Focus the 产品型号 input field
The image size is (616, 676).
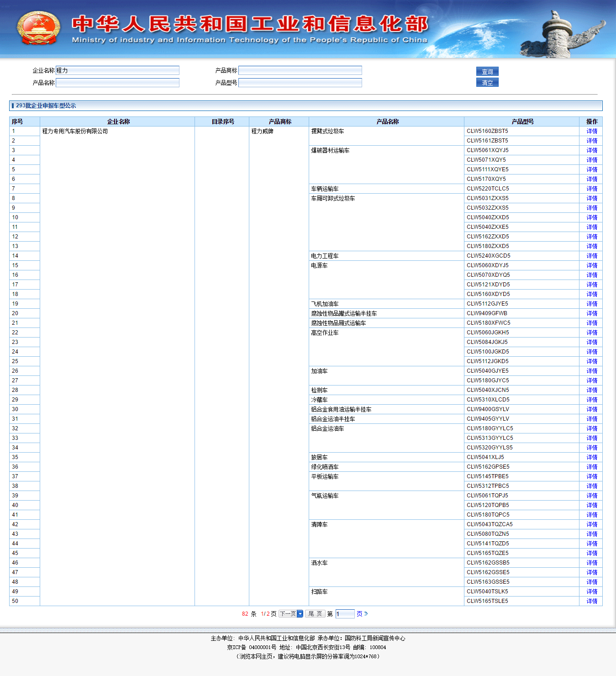click(x=300, y=83)
